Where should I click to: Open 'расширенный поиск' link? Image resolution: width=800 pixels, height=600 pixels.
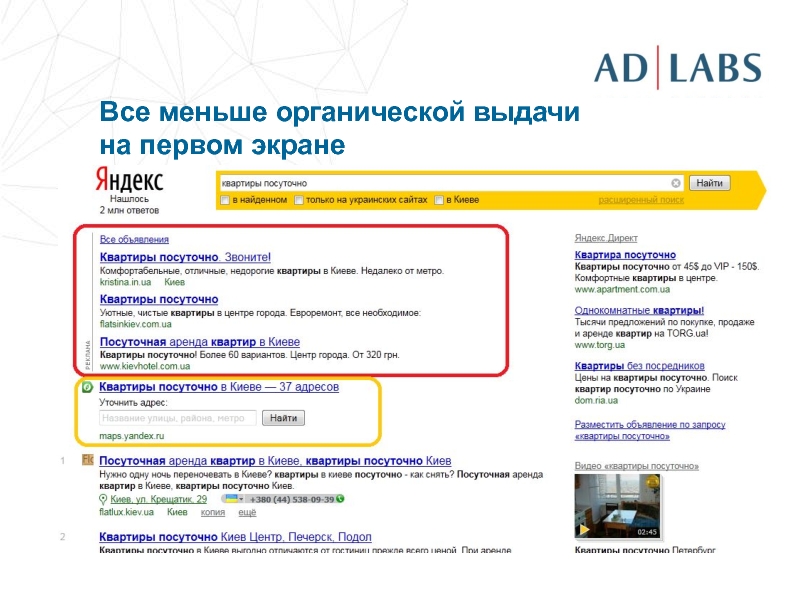(641, 200)
